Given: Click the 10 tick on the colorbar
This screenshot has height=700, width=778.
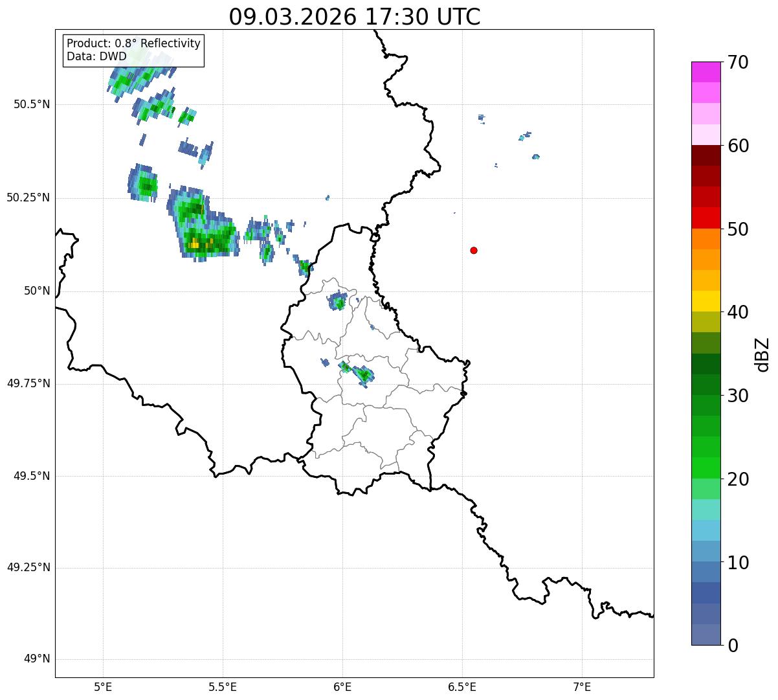Looking at the screenshot, I should pyautogui.click(x=738, y=562).
